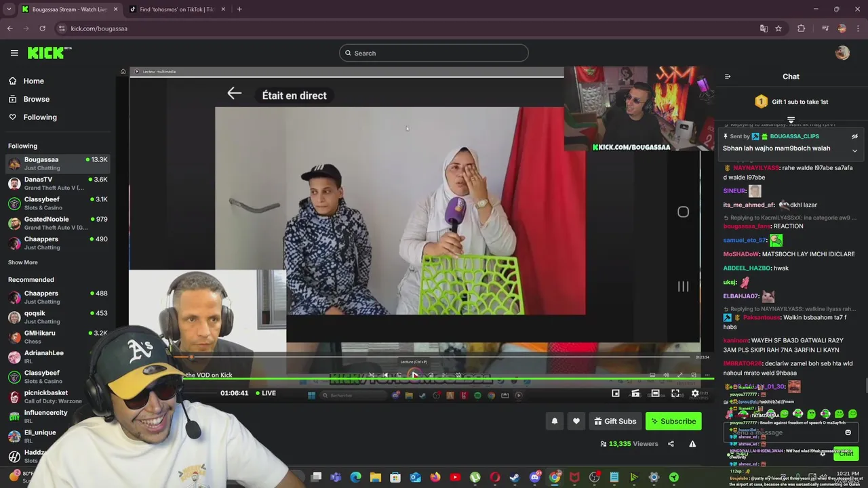Report the stream with warning icon

tap(692, 444)
